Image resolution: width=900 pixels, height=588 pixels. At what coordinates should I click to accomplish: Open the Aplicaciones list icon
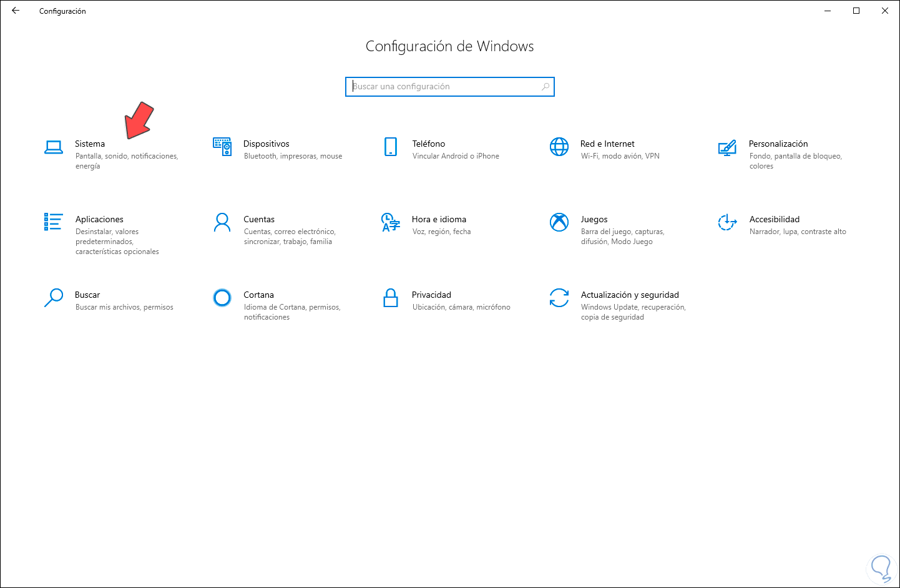click(54, 222)
